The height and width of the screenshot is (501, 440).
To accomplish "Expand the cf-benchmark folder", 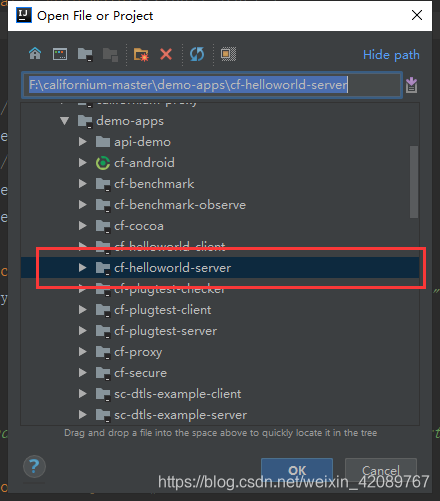I will coord(83,184).
